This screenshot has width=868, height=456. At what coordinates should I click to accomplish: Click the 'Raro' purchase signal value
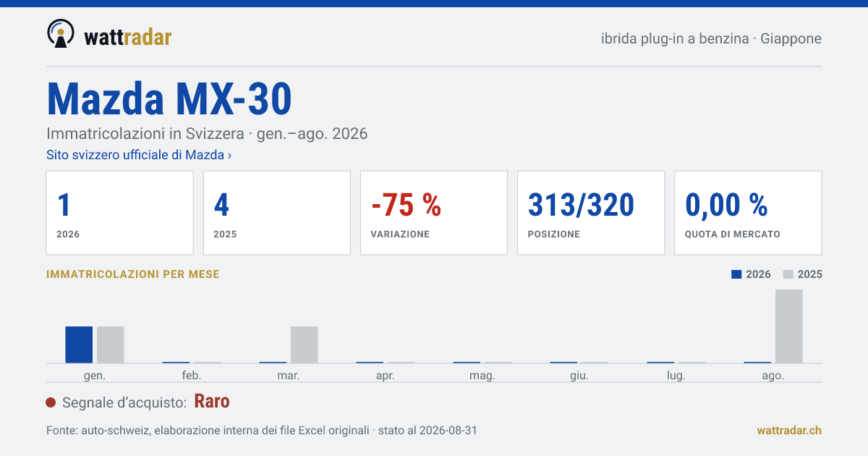212,402
